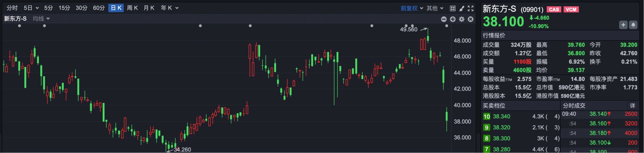Switch to the 30分 chart tab
Viewport: 644px width, 153px height.
[82, 8]
